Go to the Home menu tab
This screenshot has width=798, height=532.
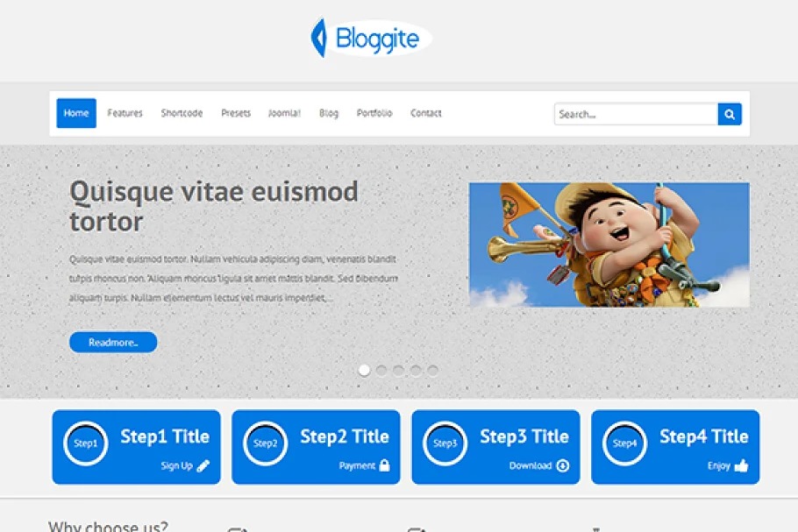(76, 113)
